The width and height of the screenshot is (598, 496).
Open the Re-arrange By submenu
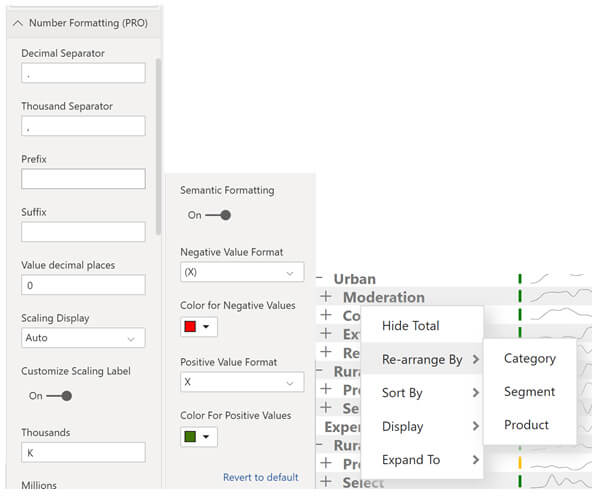click(x=422, y=360)
